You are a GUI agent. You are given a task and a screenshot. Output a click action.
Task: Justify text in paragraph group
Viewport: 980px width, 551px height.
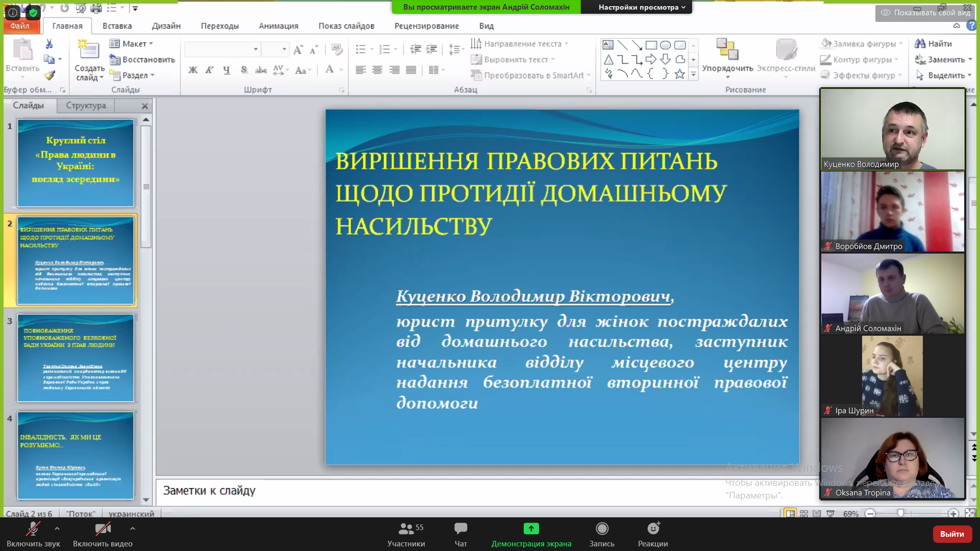point(411,70)
